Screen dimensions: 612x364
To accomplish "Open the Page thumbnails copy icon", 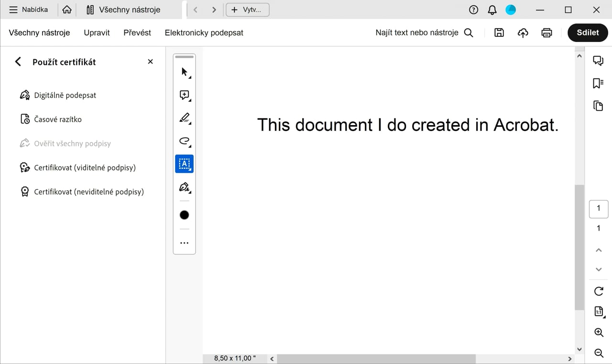I will click(x=598, y=106).
